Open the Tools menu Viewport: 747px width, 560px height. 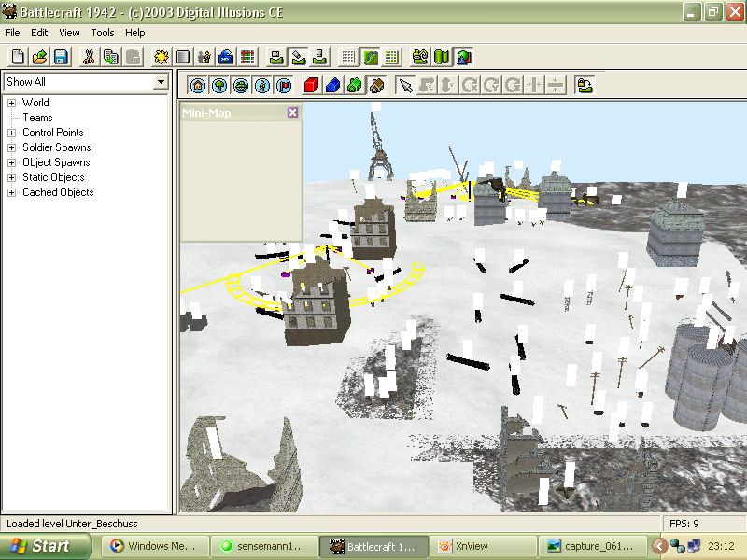(103, 33)
